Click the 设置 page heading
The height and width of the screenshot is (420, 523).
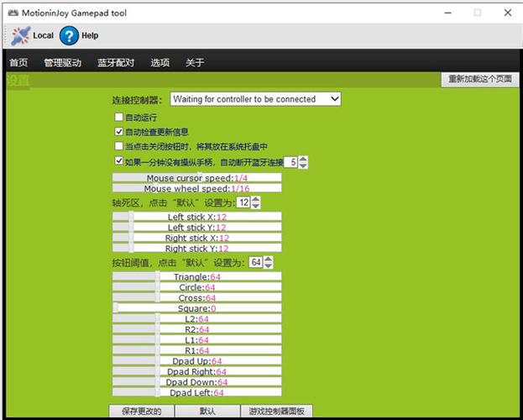(18, 81)
